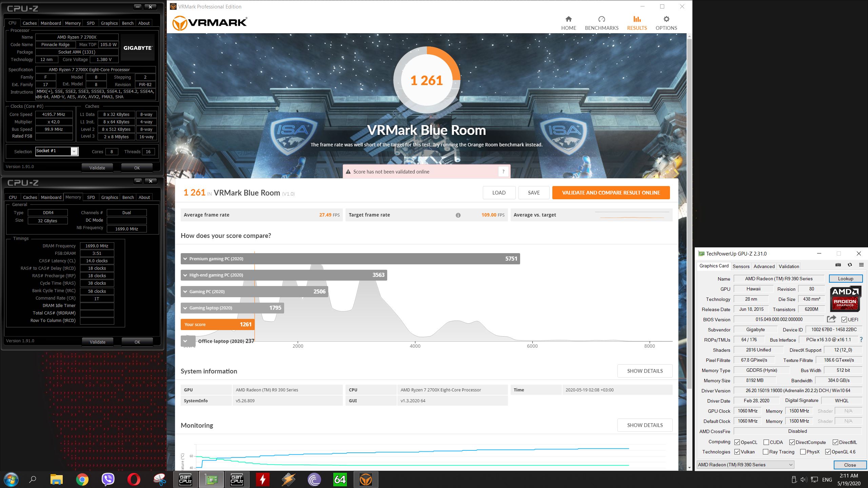The height and width of the screenshot is (488, 868).
Task: Toggle UEFI checkbox in GPU-Z
Action: pos(844,320)
